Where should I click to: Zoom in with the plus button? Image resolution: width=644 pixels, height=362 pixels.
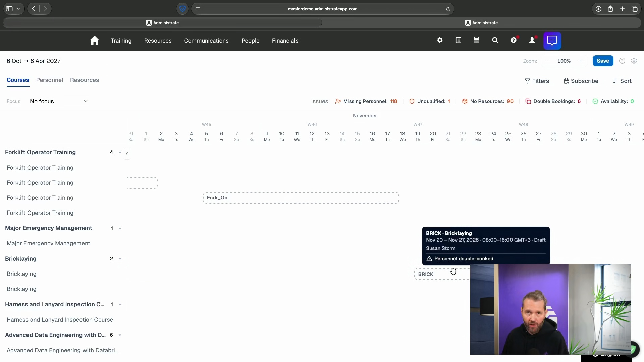[581, 61]
